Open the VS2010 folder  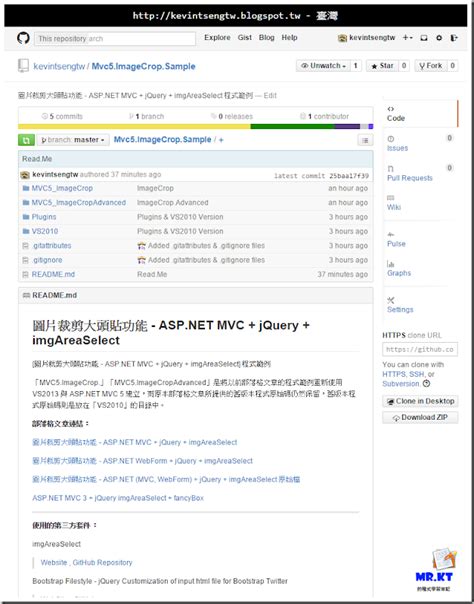[x=45, y=231]
